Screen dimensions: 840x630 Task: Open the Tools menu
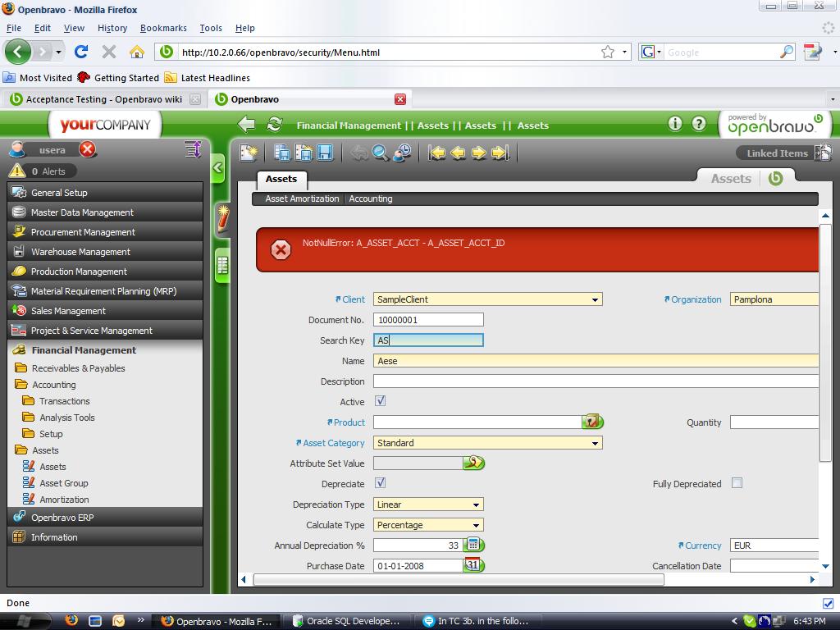211,28
